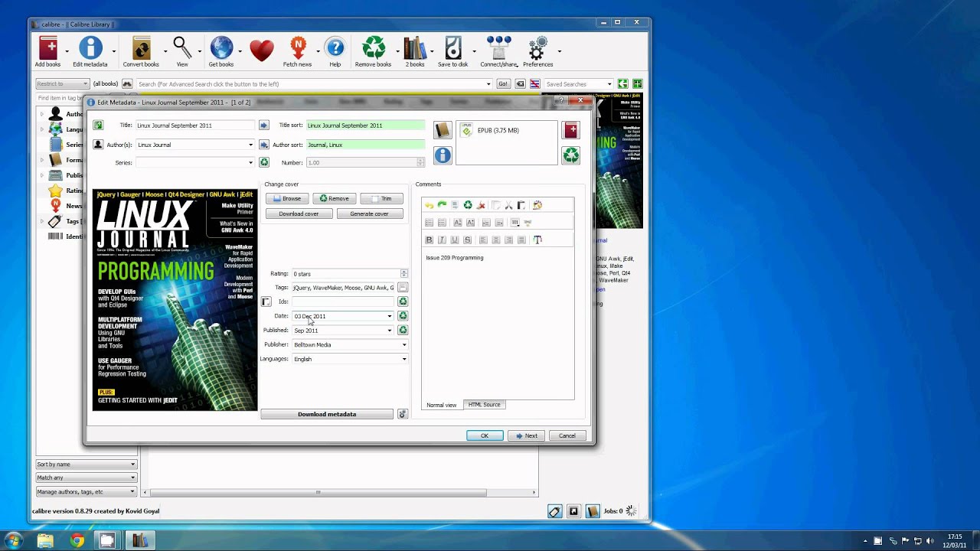The width and height of the screenshot is (980, 551).
Task: Click the Download cover button
Action: tap(299, 214)
